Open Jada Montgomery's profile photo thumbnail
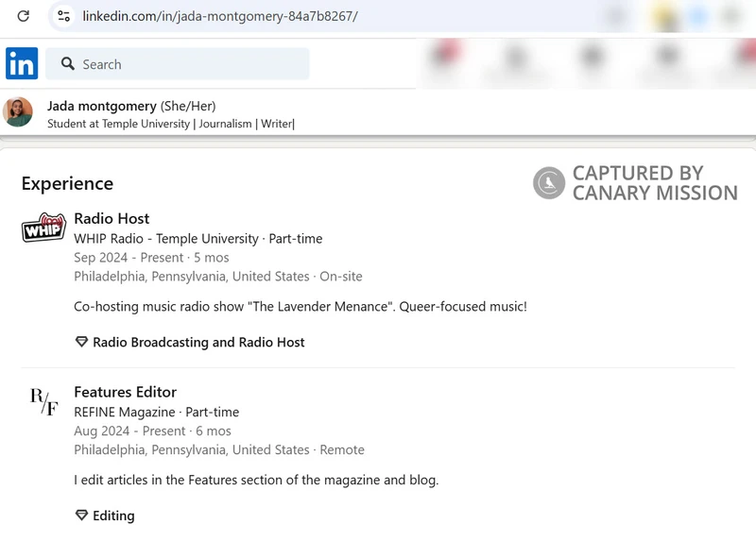 pos(18,111)
